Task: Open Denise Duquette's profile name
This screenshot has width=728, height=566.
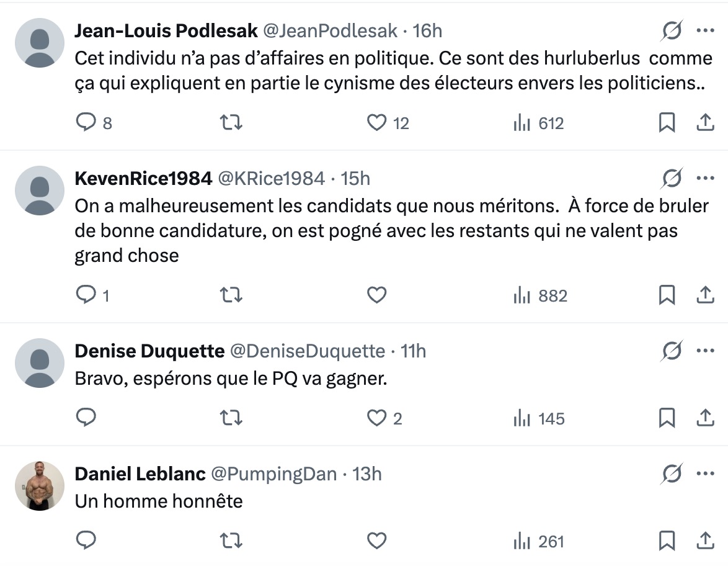Action: (x=149, y=351)
